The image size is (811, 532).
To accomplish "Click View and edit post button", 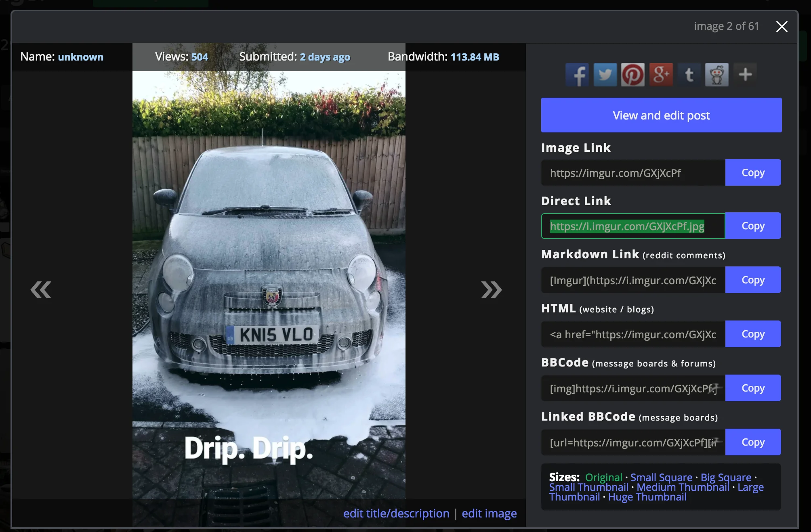I will coord(661,115).
